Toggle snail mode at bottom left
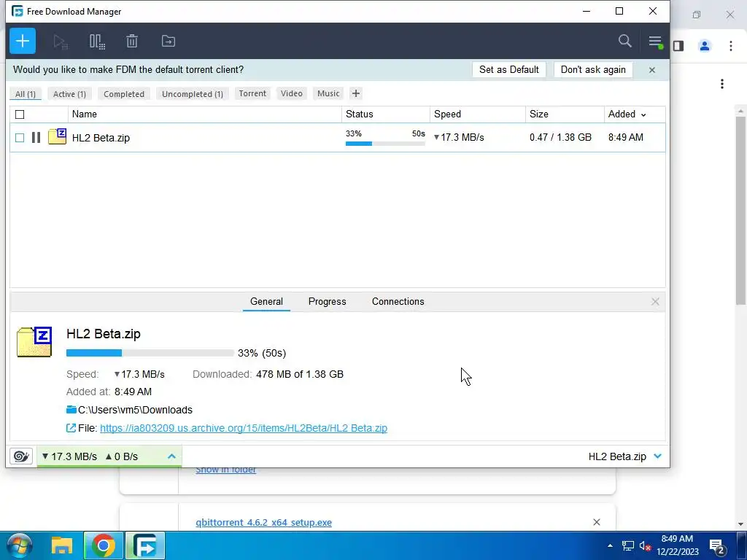Image resolution: width=747 pixels, height=560 pixels. [x=21, y=456]
